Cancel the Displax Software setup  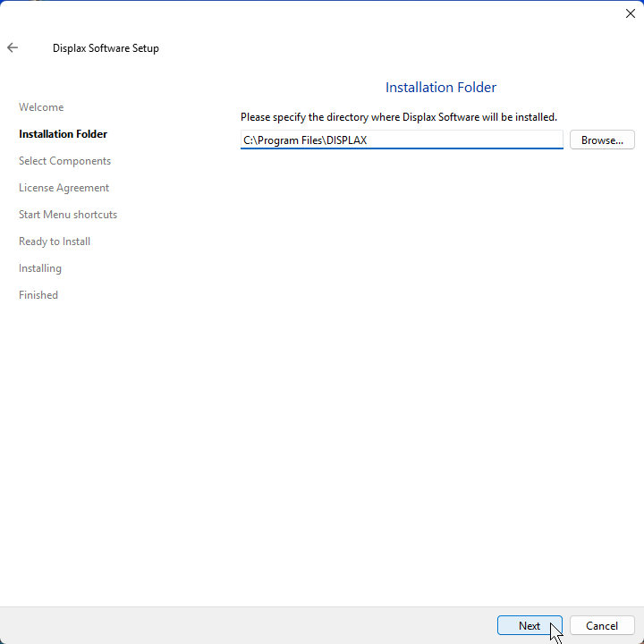[602, 626]
